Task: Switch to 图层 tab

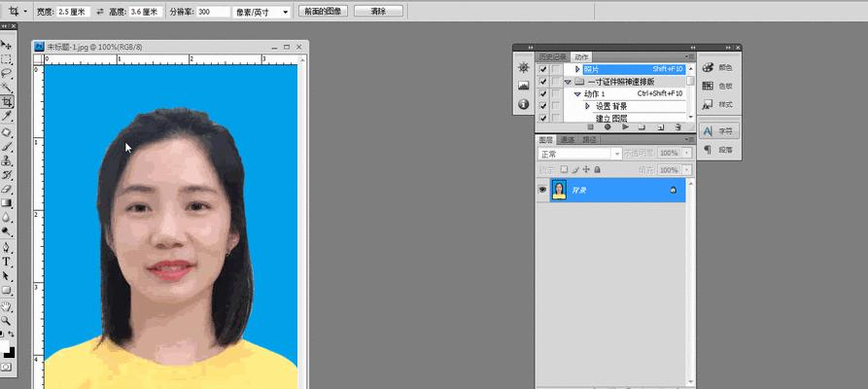Action: pos(546,140)
